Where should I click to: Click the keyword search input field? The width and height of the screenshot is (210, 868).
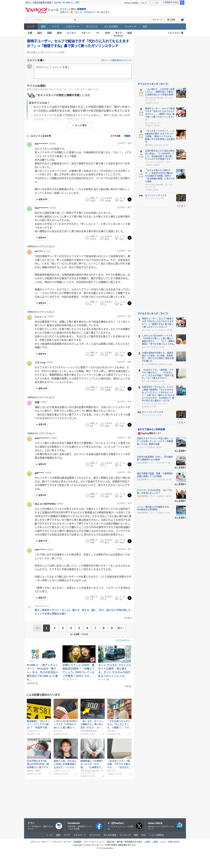coord(49,20)
